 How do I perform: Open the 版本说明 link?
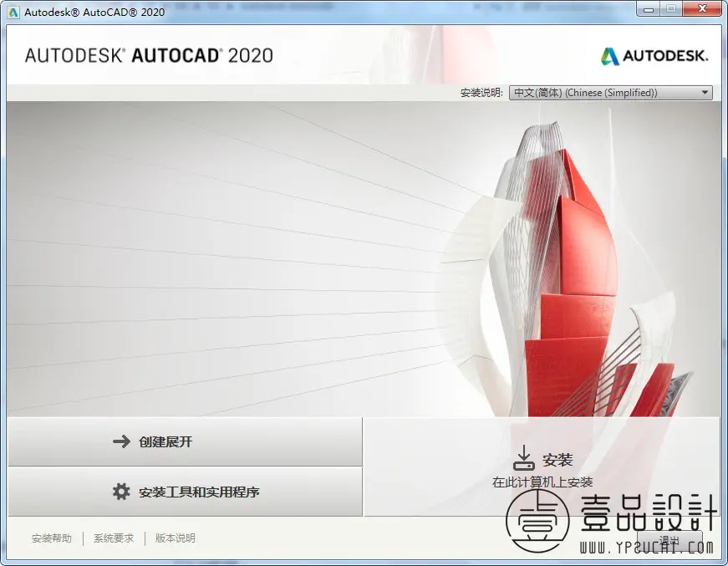click(x=175, y=538)
